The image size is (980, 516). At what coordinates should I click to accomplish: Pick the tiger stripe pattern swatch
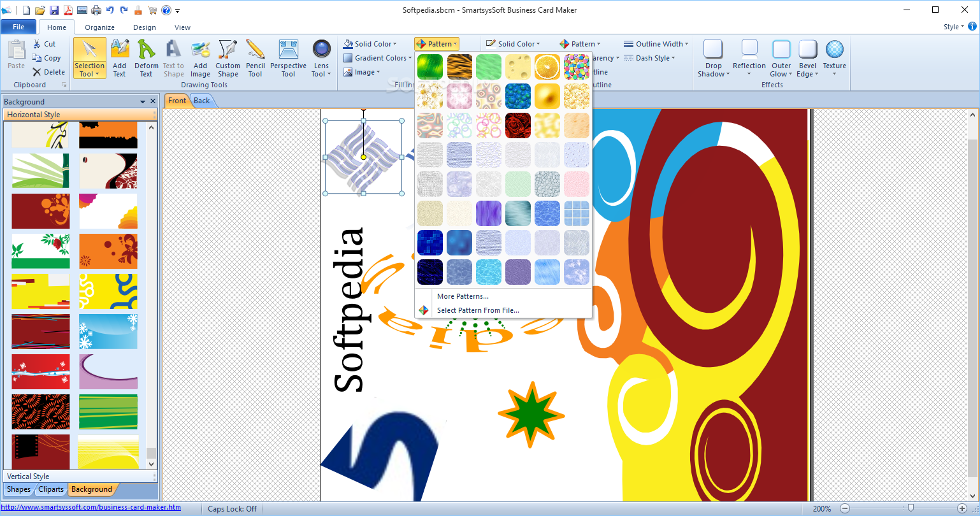coord(459,67)
